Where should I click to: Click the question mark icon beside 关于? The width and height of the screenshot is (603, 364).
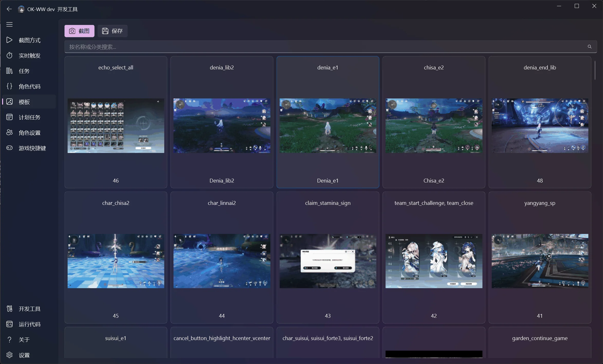(x=10, y=340)
